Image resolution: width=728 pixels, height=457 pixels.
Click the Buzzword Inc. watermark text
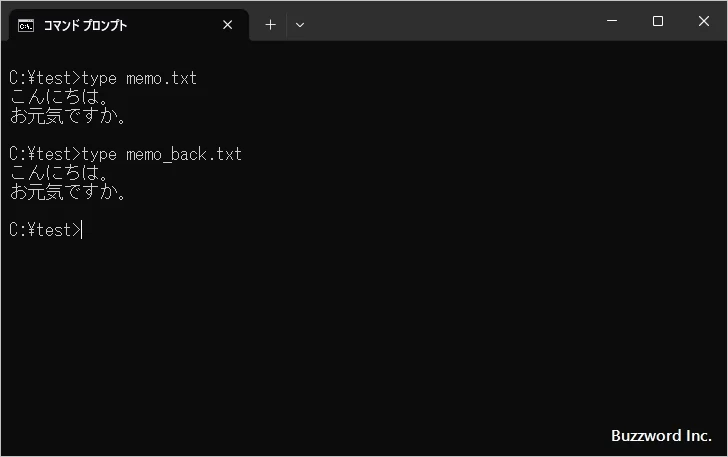[x=660, y=436]
